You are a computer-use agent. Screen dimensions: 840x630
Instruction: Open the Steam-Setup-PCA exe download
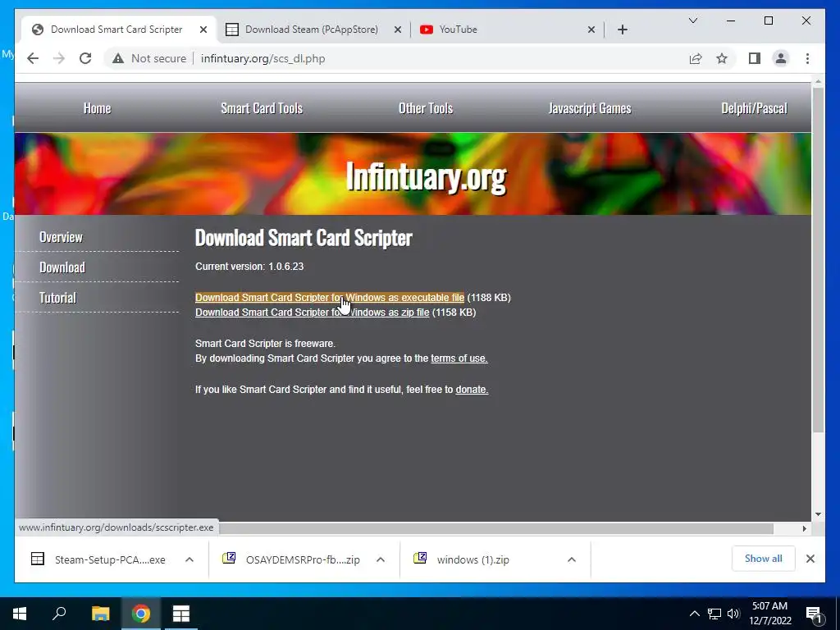pos(102,559)
